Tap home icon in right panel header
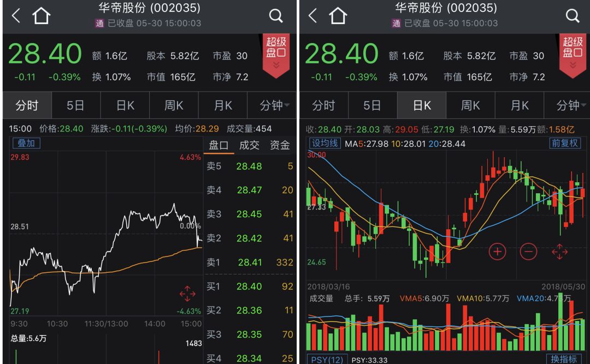This screenshot has height=364, width=590. tap(338, 15)
